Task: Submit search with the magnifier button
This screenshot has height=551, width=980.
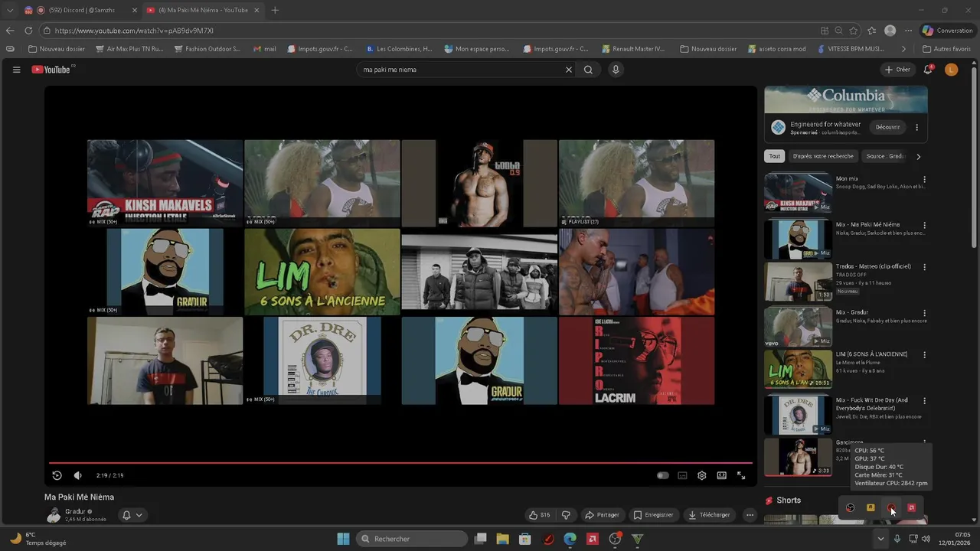Action: 588,70
